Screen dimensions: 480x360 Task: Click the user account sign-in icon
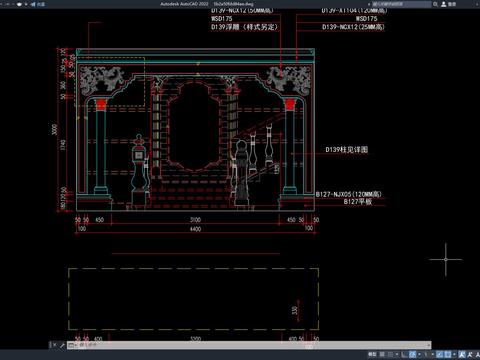pos(444,4)
